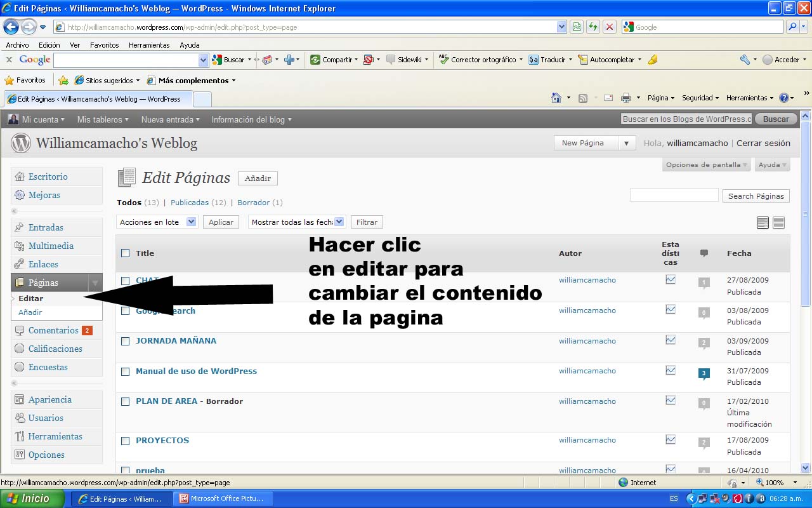Click the Search Páginas text field
Viewport: 812px width, 508px height.
tap(674, 196)
